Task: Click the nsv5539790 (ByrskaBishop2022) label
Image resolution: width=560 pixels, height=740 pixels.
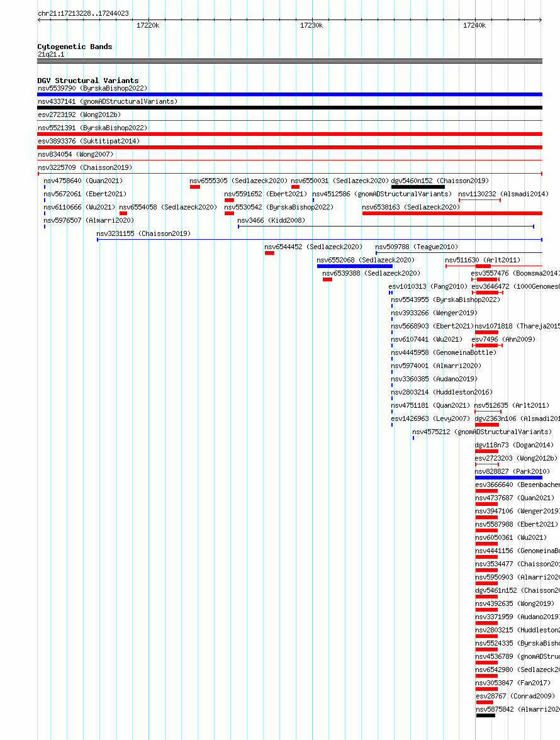Action: coord(92,88)
